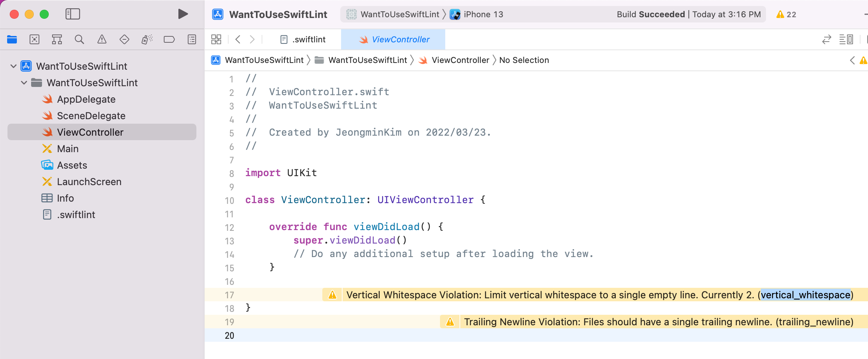This screenshot has height=359, width=868.
Task: Open the Project navigator folder icon
Action: pyautogui.click(x=12, y=39)
